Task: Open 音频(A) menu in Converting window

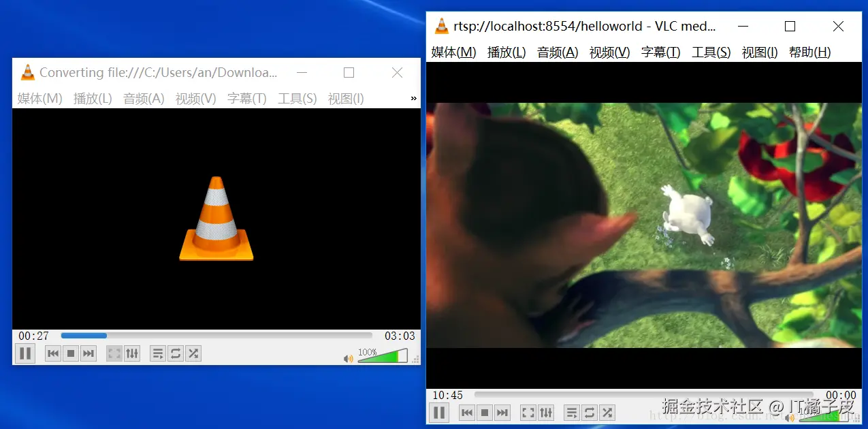Action: 144,99
